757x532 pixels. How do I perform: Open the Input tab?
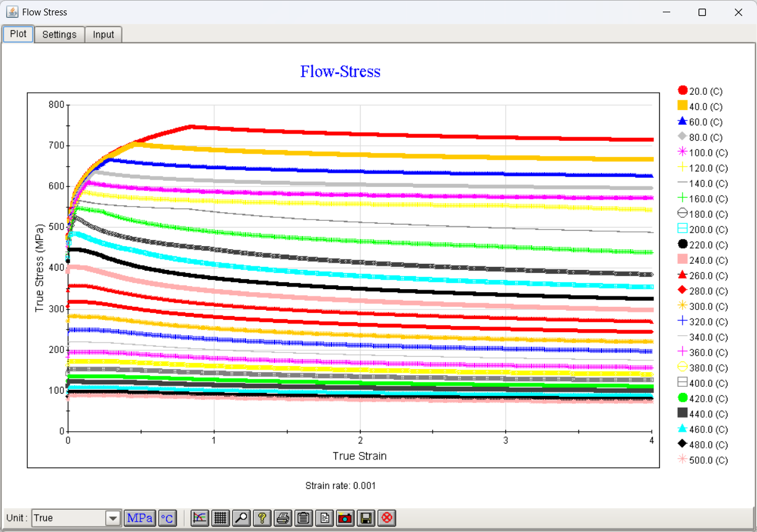coord(103,34)
